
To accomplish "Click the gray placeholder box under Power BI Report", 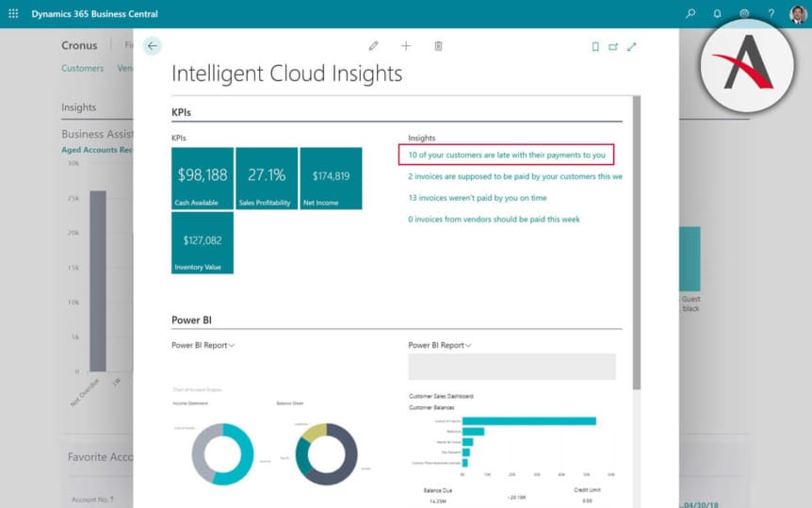I will 512,367.
